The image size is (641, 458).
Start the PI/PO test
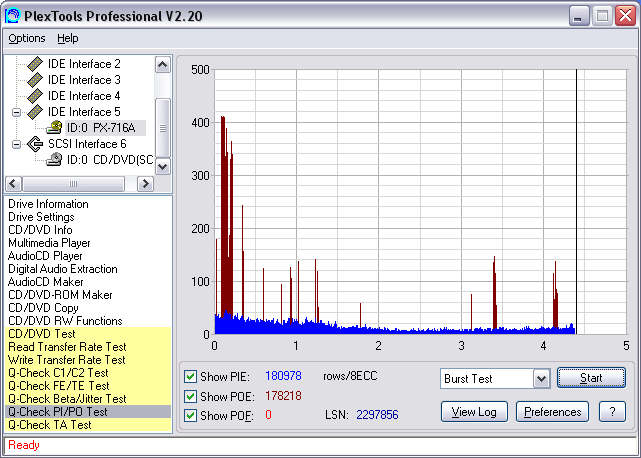pyautogui.click(x=591, y=378)
